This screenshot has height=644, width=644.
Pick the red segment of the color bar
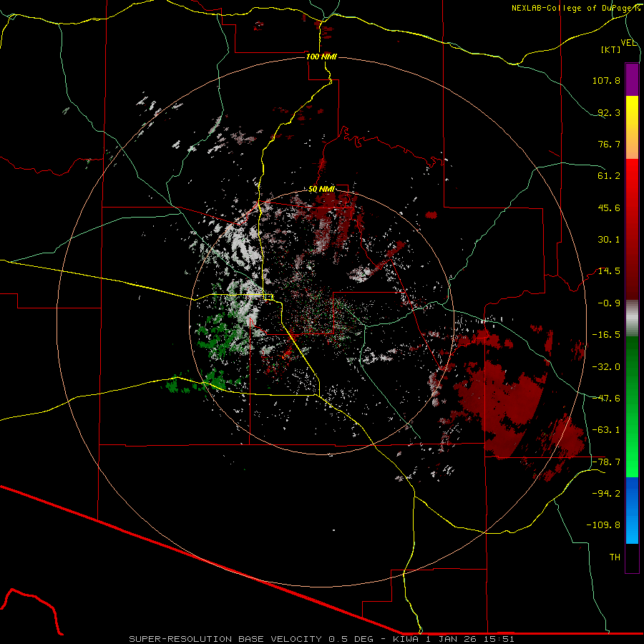pos(632,229)
